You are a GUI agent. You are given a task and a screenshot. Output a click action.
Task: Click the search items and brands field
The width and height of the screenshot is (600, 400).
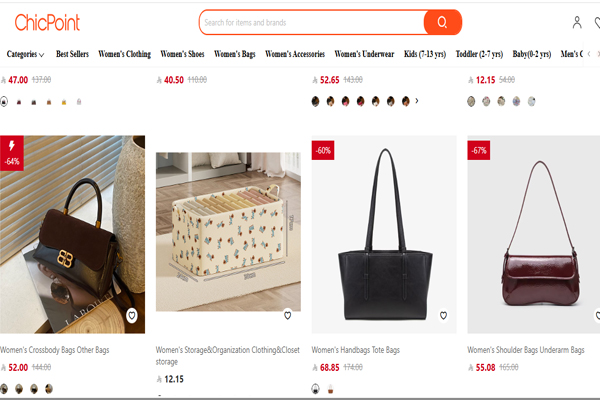coord(310,22)
